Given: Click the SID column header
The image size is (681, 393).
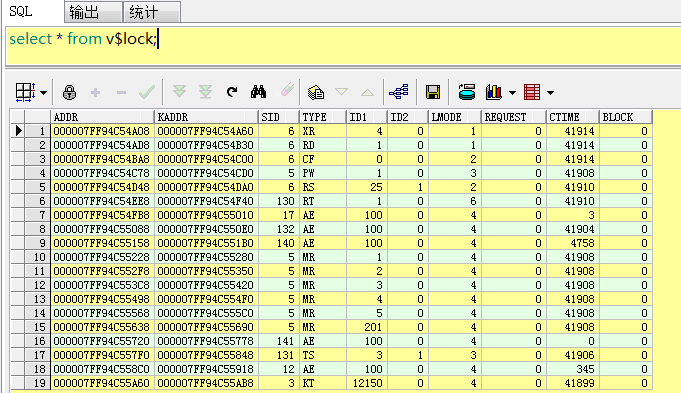Looking at the screenshot, I should pyautogui.click(x=279, y=117).
